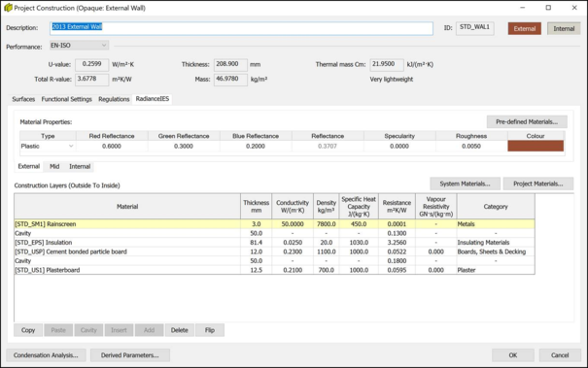
Task: Open Condensation Analysis
Action: 46,355
